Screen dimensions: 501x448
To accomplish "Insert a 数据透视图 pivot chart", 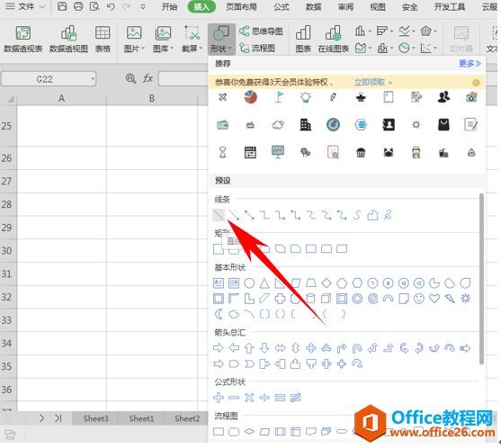I will tap(68, 40).
